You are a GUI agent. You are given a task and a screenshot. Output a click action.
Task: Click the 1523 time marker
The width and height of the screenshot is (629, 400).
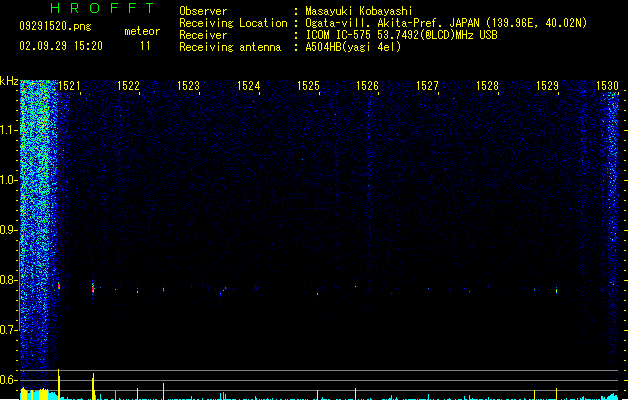(189, 86)
